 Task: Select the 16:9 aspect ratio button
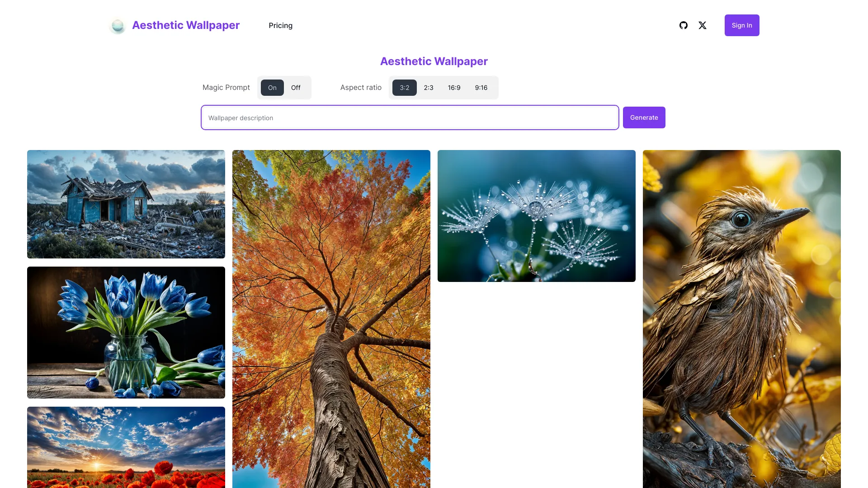pyautogui.click(x=454, y=88)
